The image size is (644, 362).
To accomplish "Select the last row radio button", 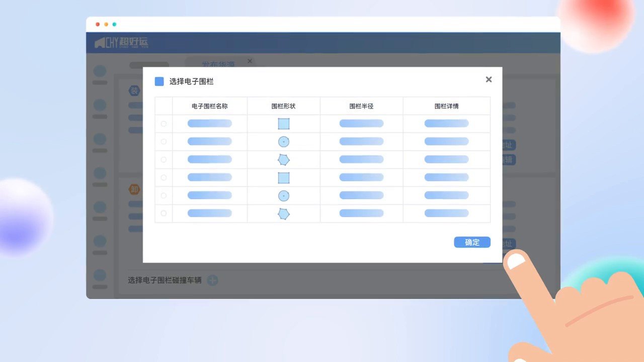I will click(x=164, y=214).
